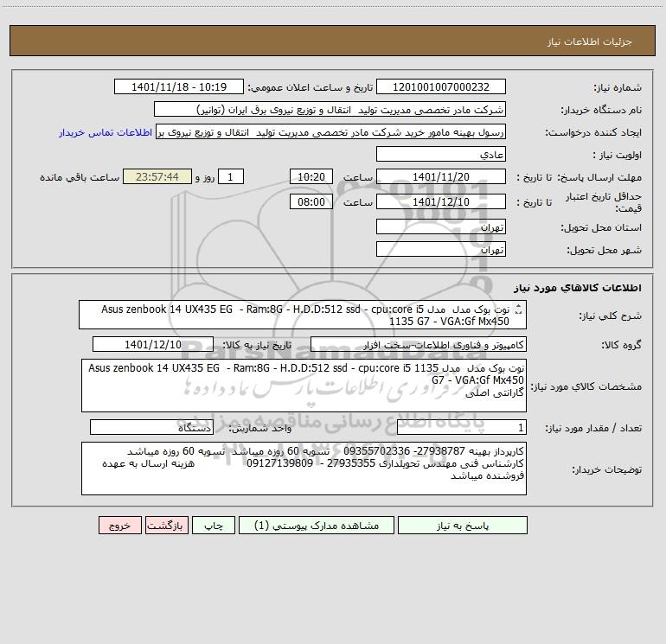This screenshot has height=644, width=666.
Task: Click the جزئیات اطلاعات نیاز header title
Action: coord(590,41)
